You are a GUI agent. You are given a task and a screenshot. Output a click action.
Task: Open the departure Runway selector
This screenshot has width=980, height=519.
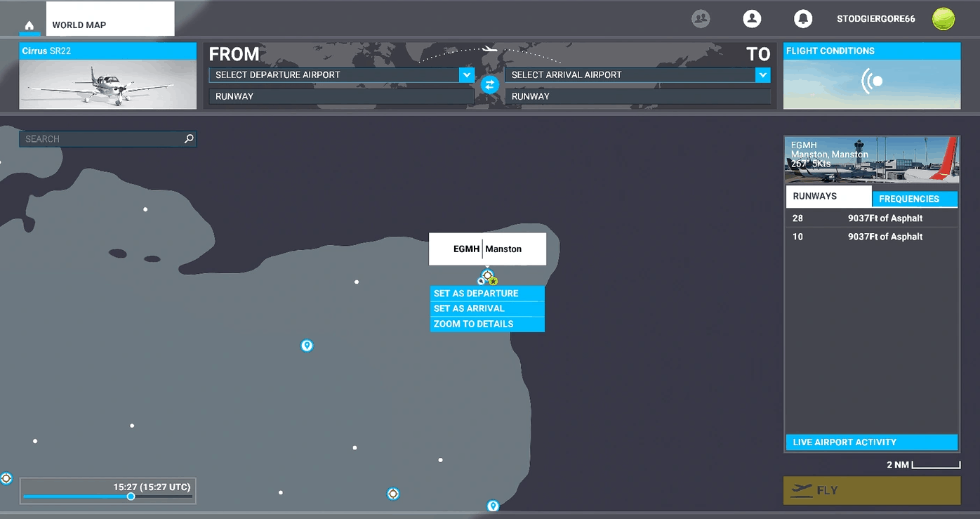[341, 96]
